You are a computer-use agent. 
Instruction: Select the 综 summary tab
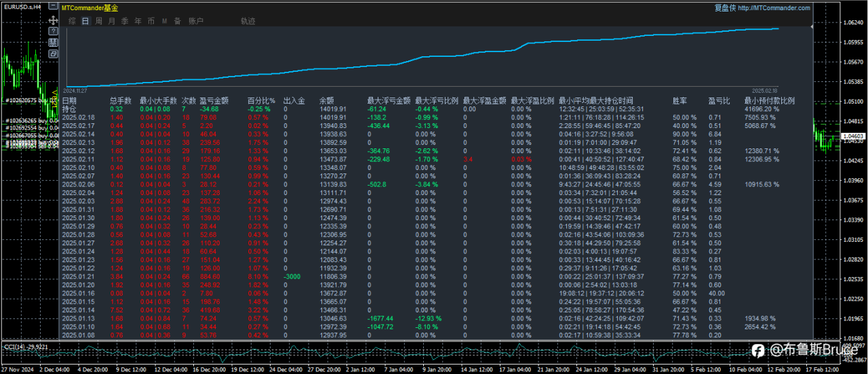[x=72, y=21]
